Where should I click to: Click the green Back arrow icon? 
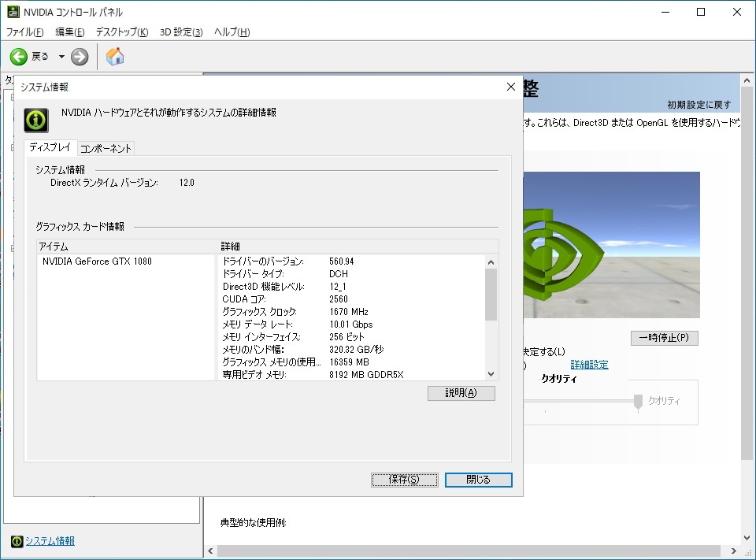point(19,57)
